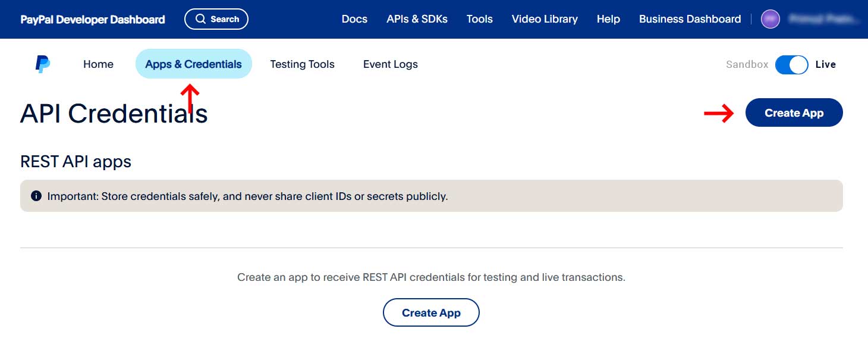Click the 'Store credentials safely' notice text

248,196
